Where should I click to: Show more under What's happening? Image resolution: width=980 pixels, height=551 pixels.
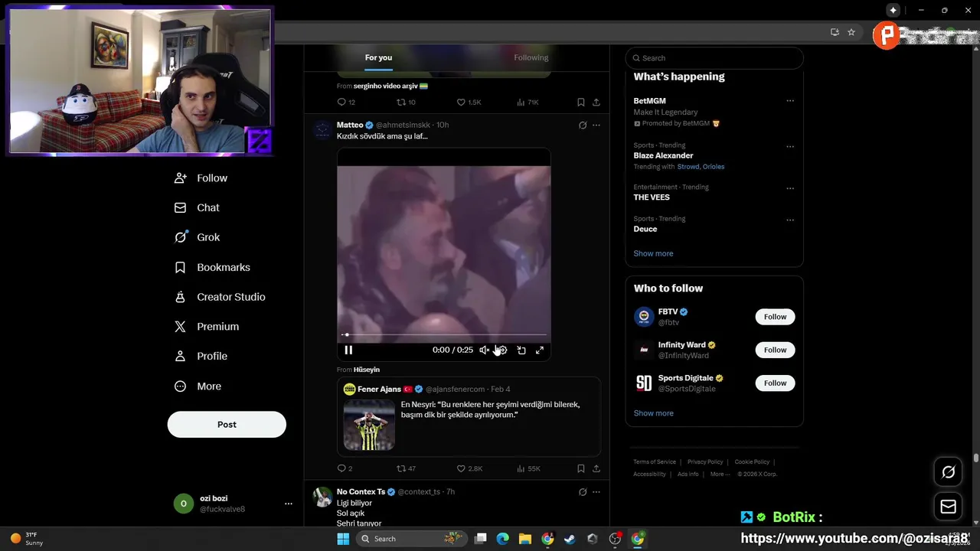tap(653, 253)
